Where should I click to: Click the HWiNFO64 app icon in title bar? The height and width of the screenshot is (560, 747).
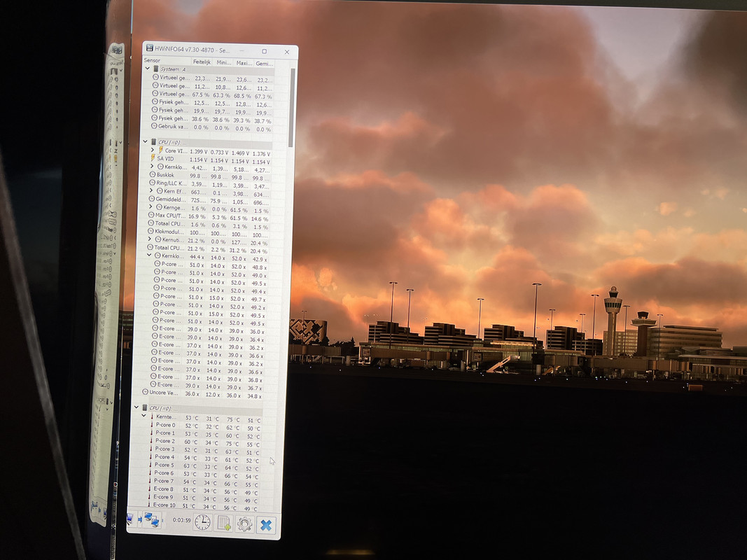149,48
